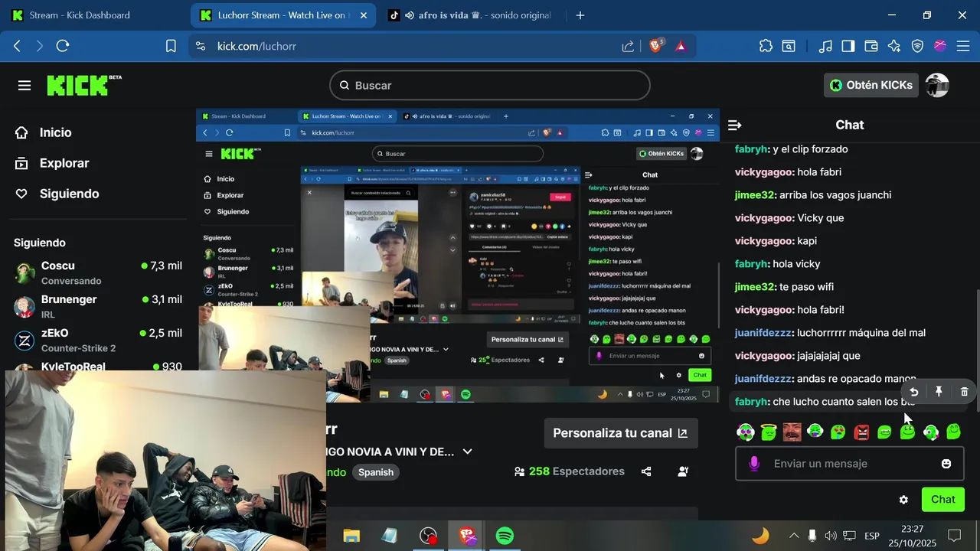980x551 pixels.
Task: Click the Obtén KICKs button
Action: [871, 85]
